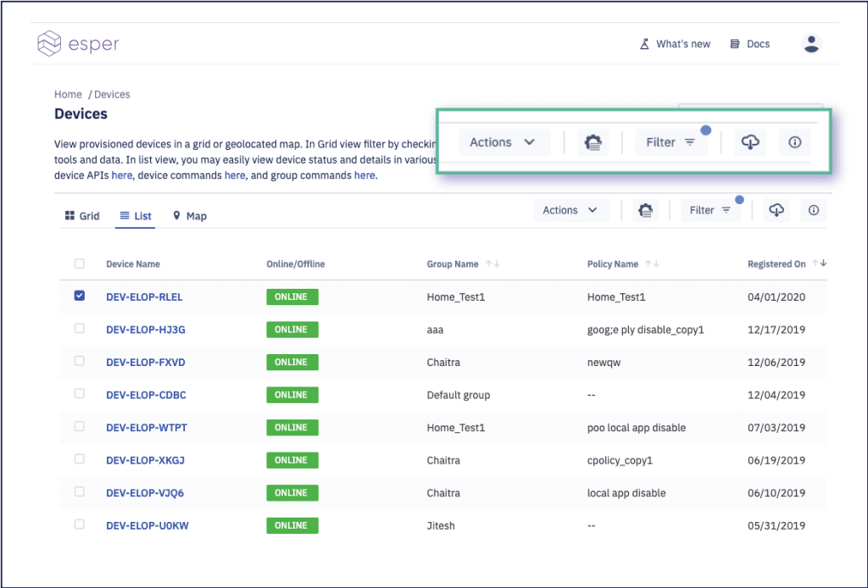868x588 pixels.
Task: Click the cloud download icon in toolbar
Action: click(x=776, y=210)
